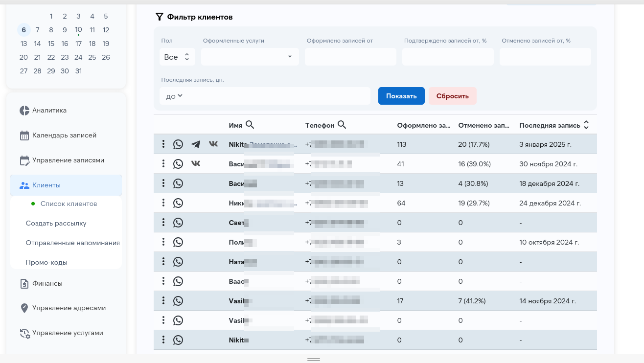Click the Оформлено записей от input field
Viewport: 644px width, 363px height.
(x=350, y=57)
